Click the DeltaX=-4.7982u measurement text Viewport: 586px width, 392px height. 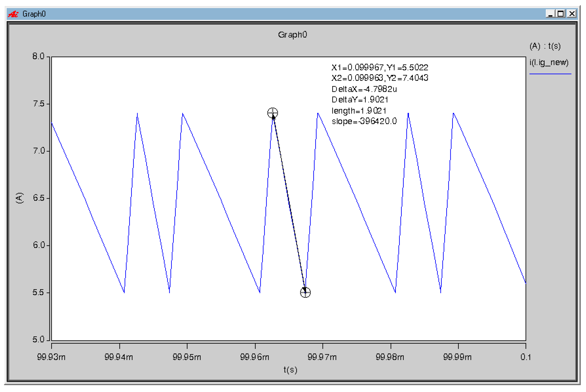click(364, 89)
